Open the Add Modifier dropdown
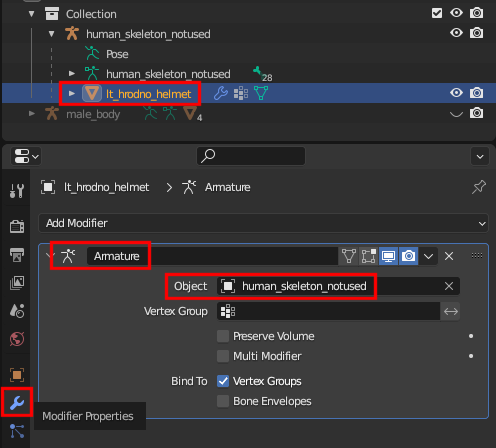The height and width of the screenshot is (448, 496). (263, 223)
